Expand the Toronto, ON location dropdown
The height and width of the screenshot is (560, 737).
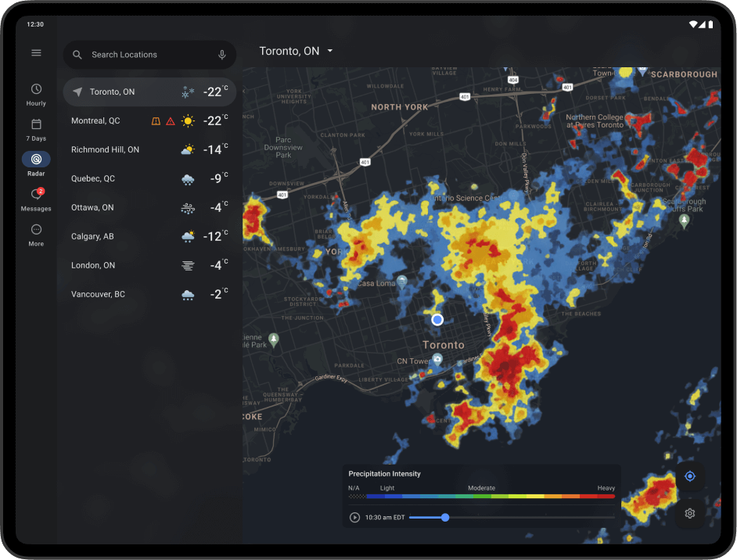coord(297,51)
